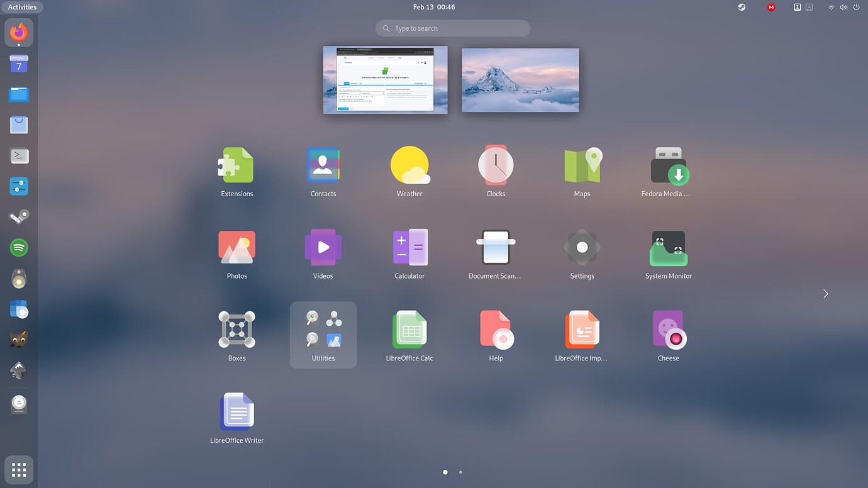This screenshot has height=488, width=868.
Task: Focus the Type to search field
Action: [453, 28]
